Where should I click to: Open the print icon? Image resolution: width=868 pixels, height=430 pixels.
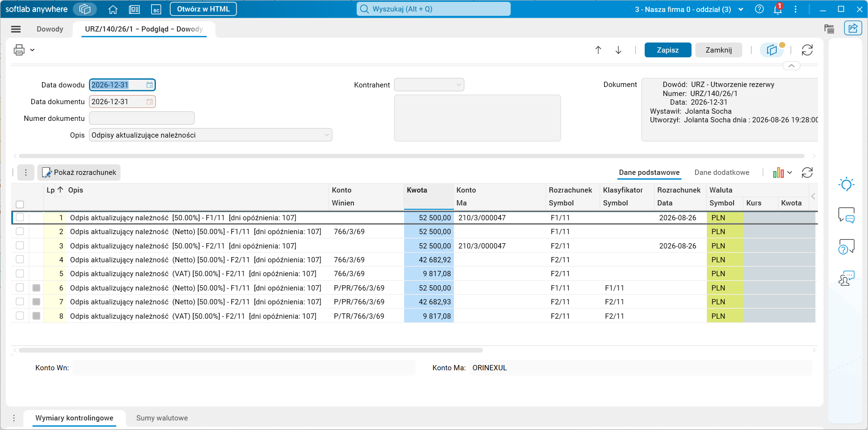point(19,50)
